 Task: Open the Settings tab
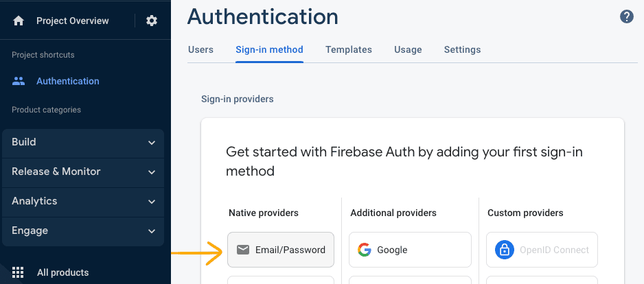point(462,49)
